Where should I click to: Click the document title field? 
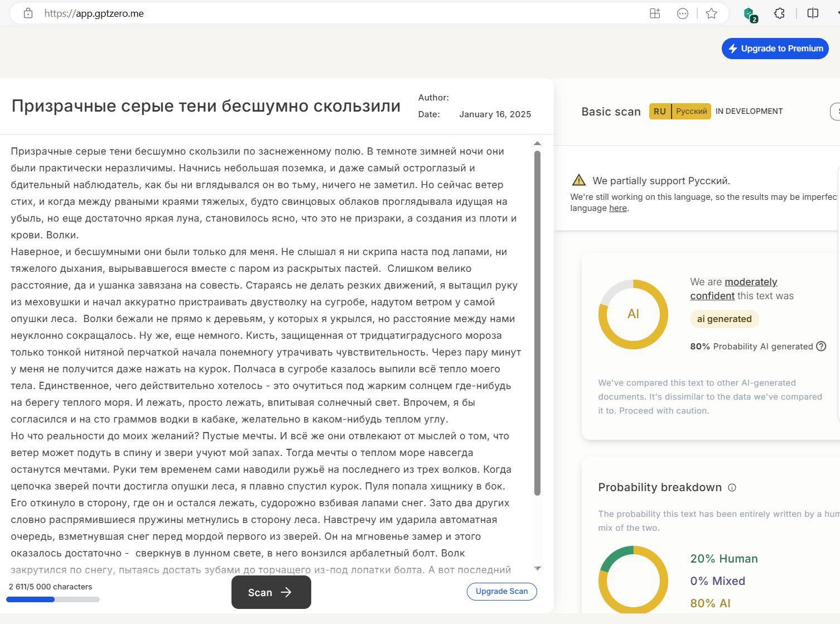click(x=206, y=106)
